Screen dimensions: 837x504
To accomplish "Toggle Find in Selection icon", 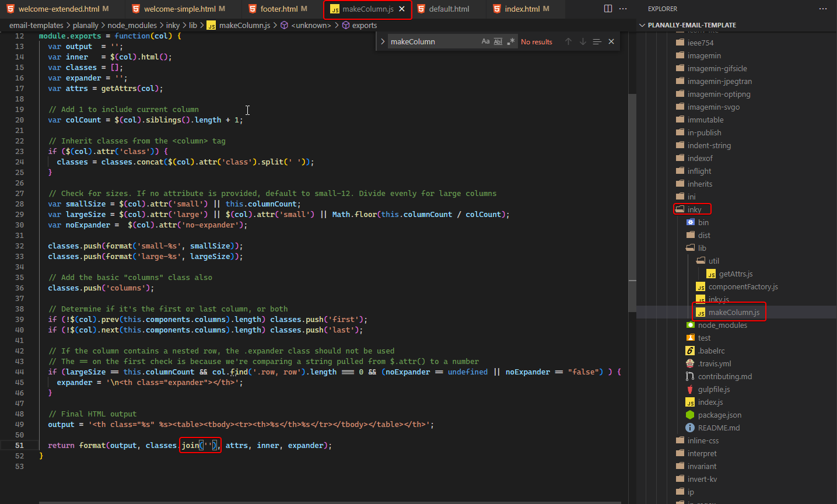I will click(x=597, y=41).
